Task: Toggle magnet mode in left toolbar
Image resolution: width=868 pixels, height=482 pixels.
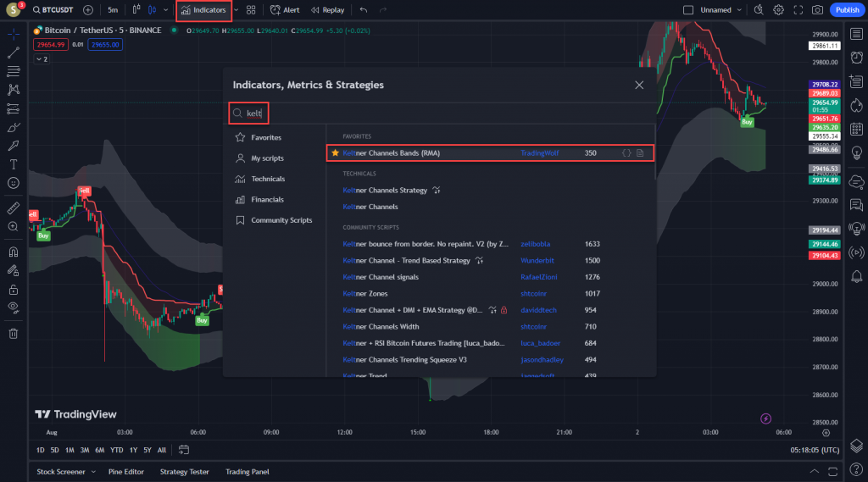Action: (x=14, y=252)
